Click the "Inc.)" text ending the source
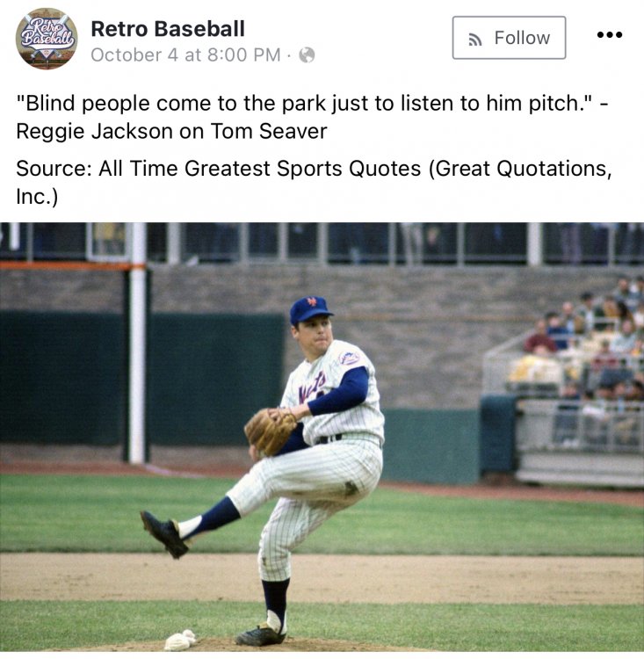 pyautogui.click(x=37, y=196)
